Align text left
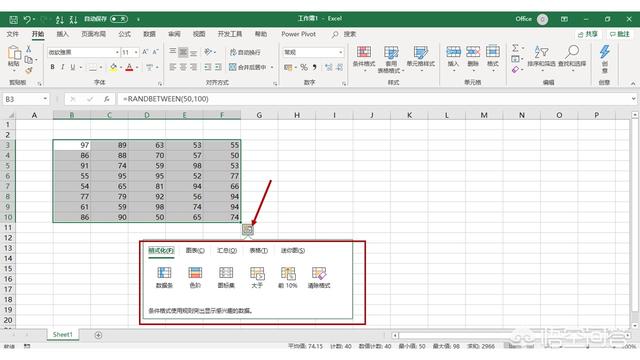Screen dimensions: 640x360 173,67
